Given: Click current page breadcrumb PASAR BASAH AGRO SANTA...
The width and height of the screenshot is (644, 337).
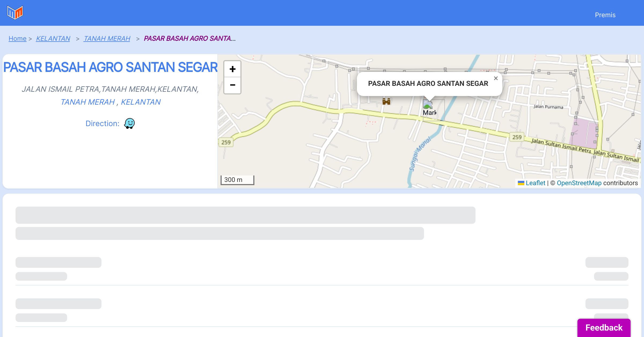Looking at the screenshot, I should (x=189, y=39).
